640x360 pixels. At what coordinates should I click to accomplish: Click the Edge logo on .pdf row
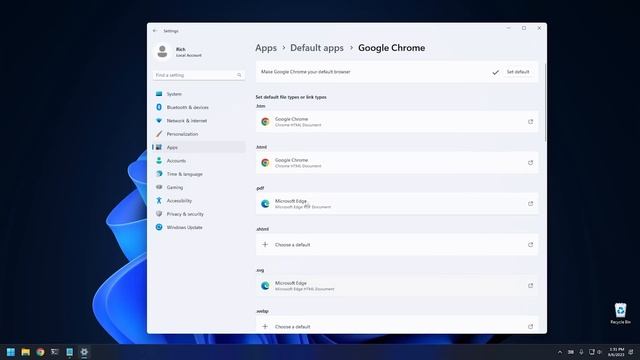[265, 204]
